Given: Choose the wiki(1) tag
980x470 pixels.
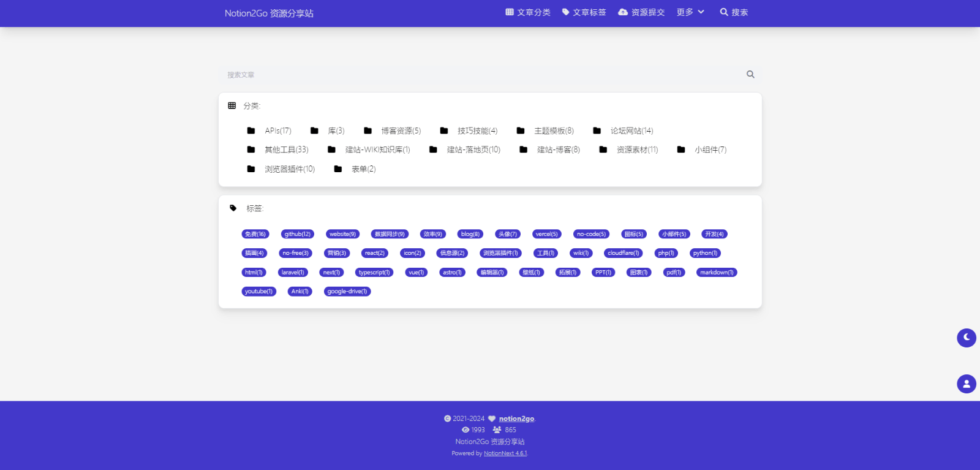Looking at the screenshot, I should tap(581, 253).
